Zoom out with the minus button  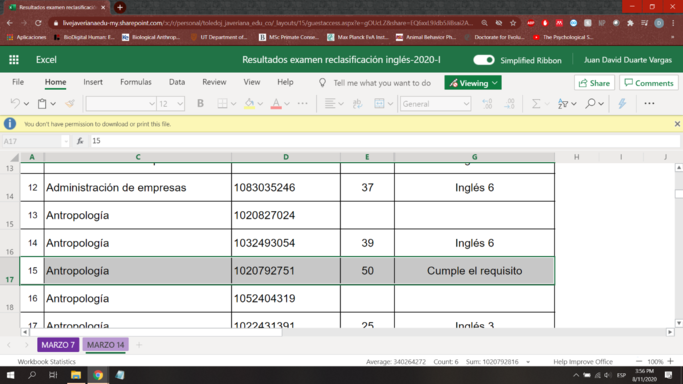(639, 361)
